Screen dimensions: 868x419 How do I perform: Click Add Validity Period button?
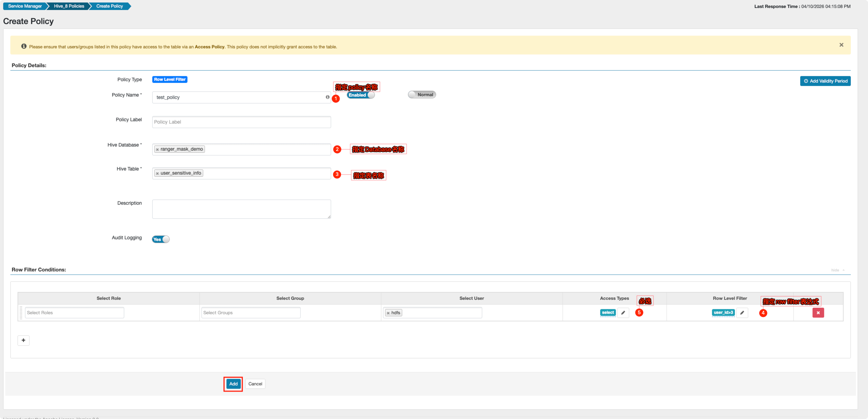coord(825,81)
